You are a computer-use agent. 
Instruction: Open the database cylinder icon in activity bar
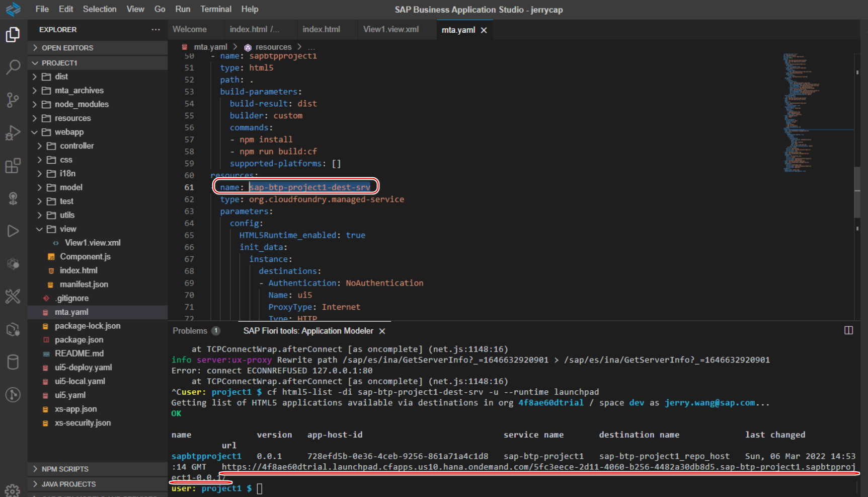tap(13, 362)
